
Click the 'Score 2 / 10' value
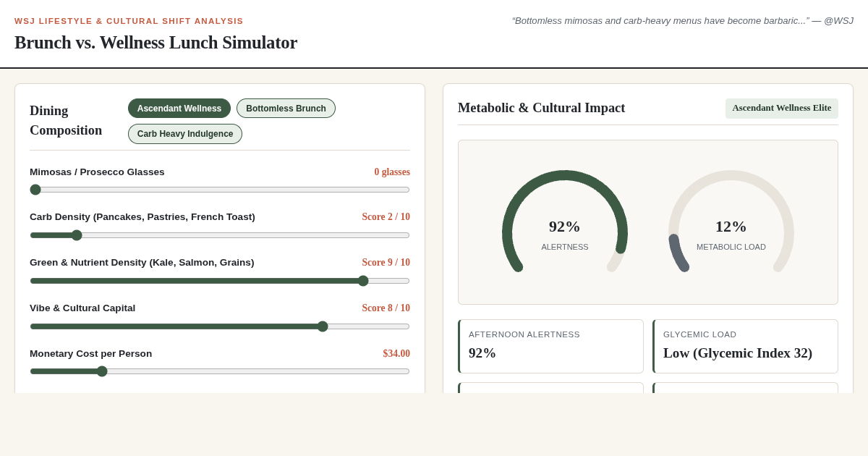pyautogui.click(x=386, y=217)
